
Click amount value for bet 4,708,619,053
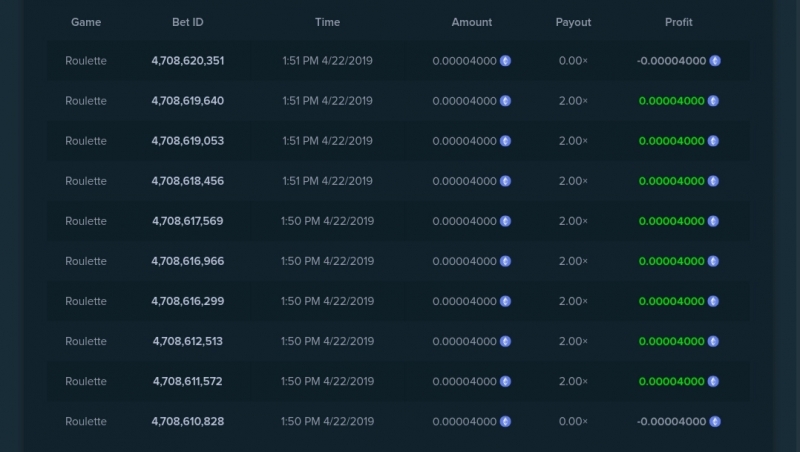pos(464,141)
